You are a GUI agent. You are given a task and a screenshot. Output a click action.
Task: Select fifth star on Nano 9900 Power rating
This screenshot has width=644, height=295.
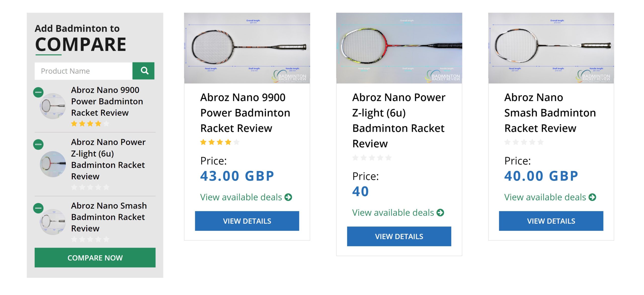coord(236,142)
